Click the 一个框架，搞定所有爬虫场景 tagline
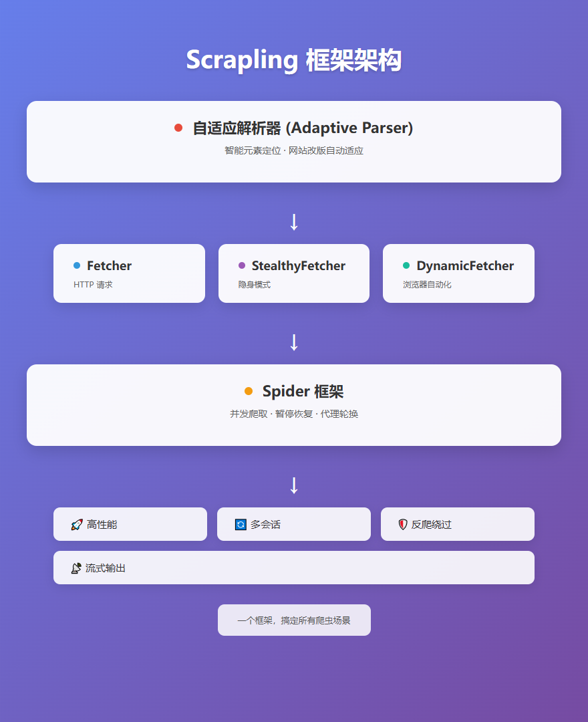Screen dimensions: 588x722 coord(294,620)
